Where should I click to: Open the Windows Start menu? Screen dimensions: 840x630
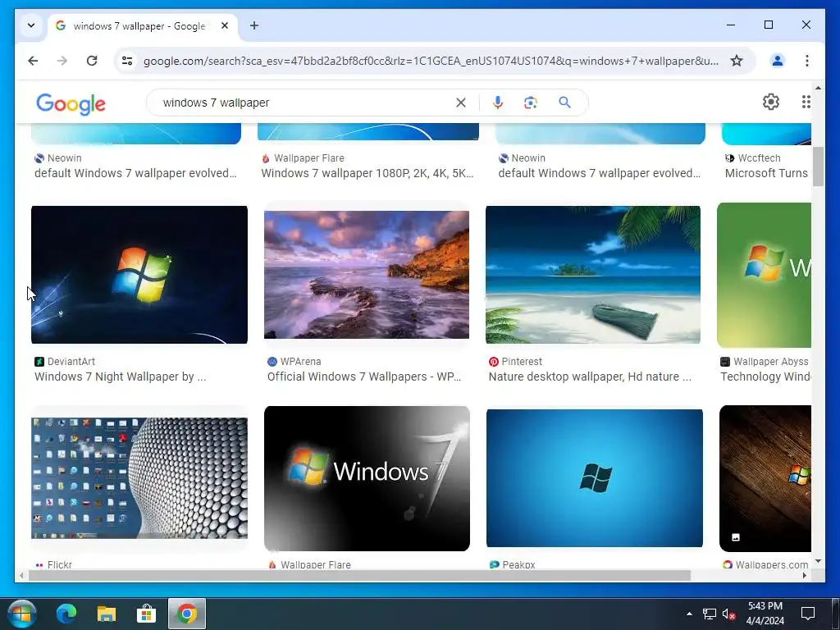22,614
